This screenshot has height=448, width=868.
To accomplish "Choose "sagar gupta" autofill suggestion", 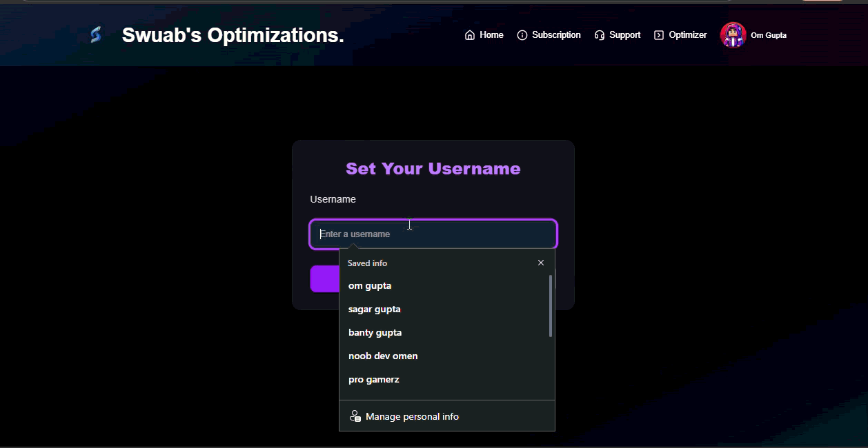I will click(375, 309).
